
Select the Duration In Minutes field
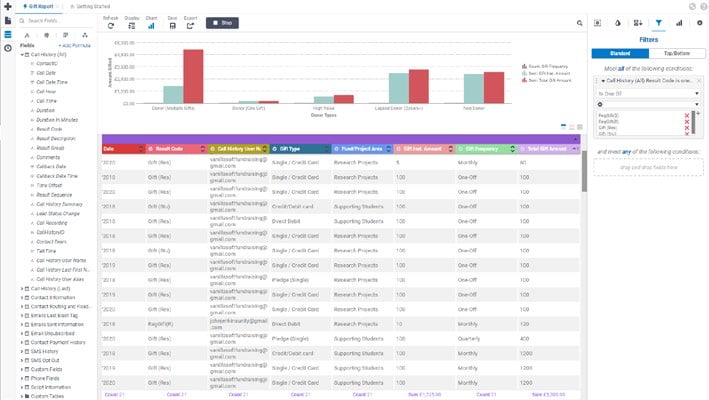pos(57,120)
